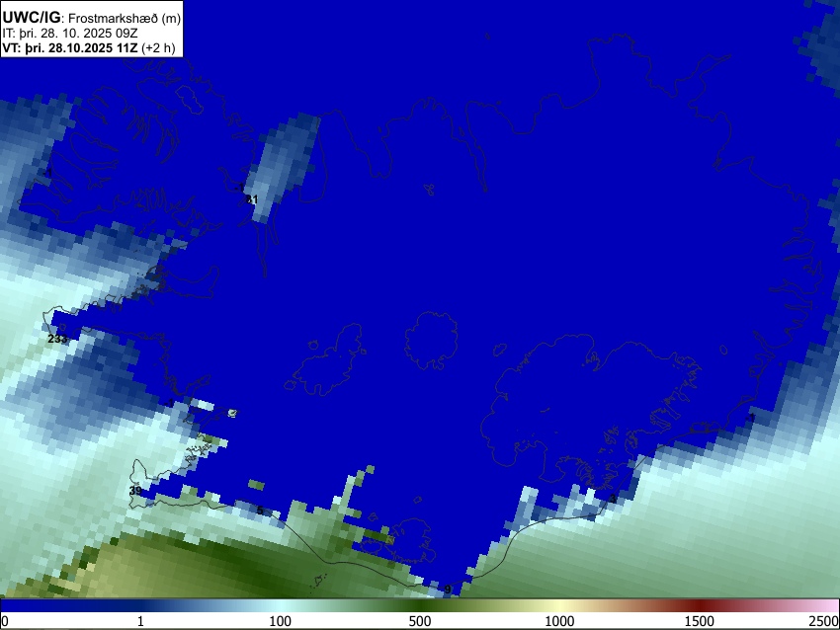Click the station value '9' at the southern coast
Image resolution: width=840 pixels, height=630 pixels.
pyautogui.click(x=448, y=590)
